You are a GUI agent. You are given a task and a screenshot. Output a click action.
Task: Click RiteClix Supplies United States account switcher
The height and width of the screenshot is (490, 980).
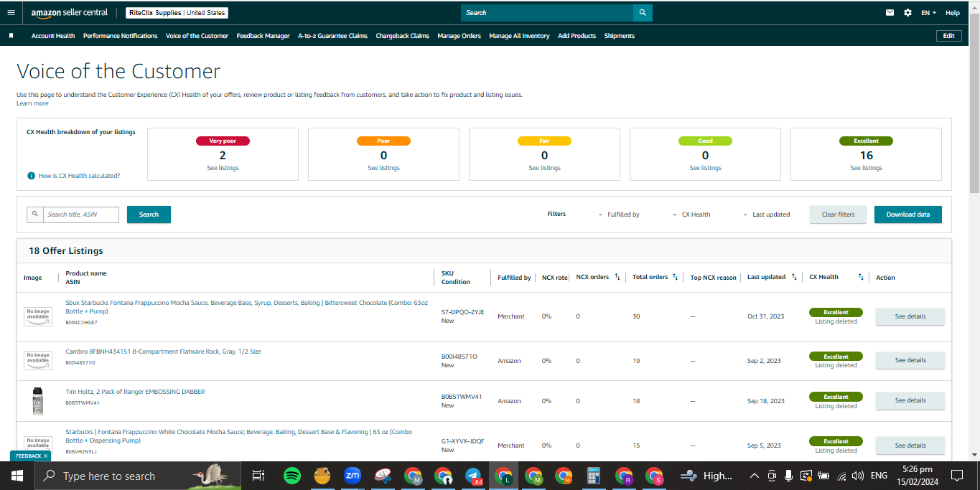(x=177, y=12)
